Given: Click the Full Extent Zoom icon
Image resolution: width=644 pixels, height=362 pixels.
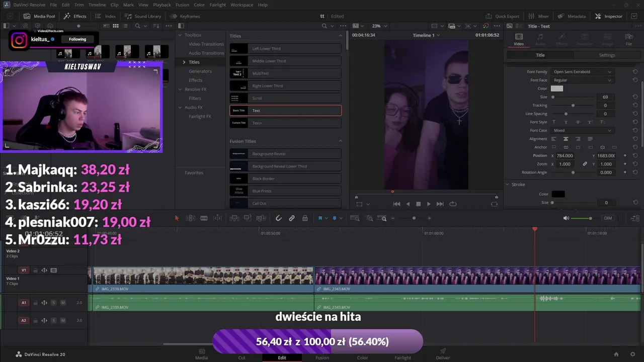Looking at the screenshot, I should pos(355,218).
